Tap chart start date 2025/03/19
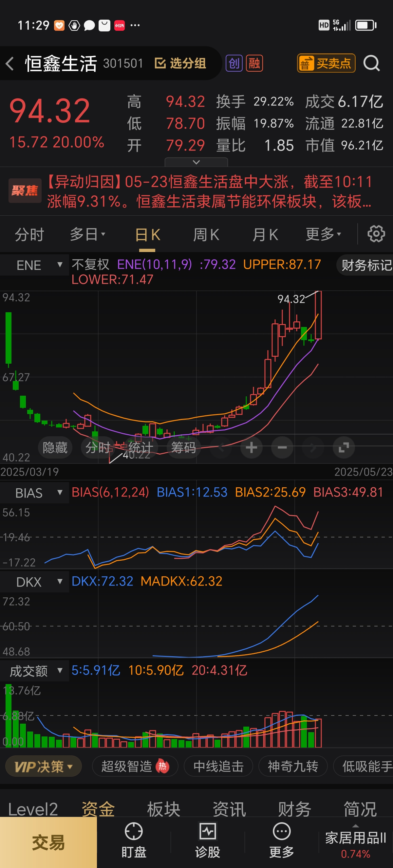The image size is (393, 868). 30,472
